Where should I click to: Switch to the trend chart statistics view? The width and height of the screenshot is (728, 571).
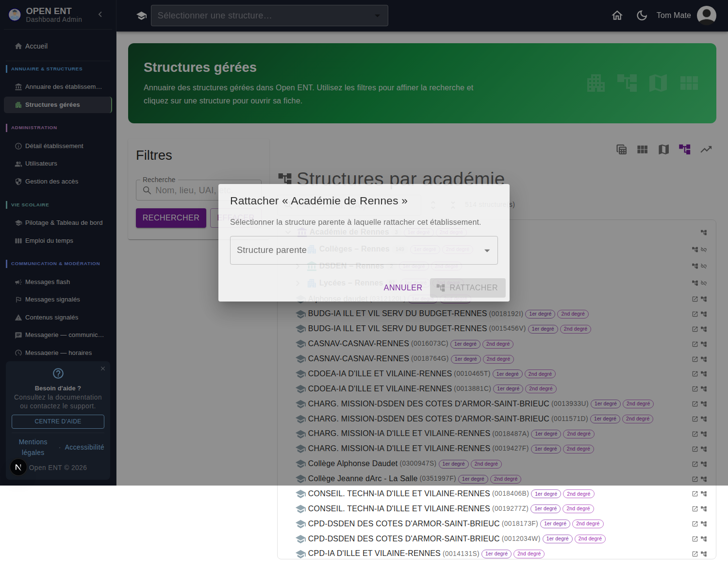pyautogui.click(x=706, y=150)
